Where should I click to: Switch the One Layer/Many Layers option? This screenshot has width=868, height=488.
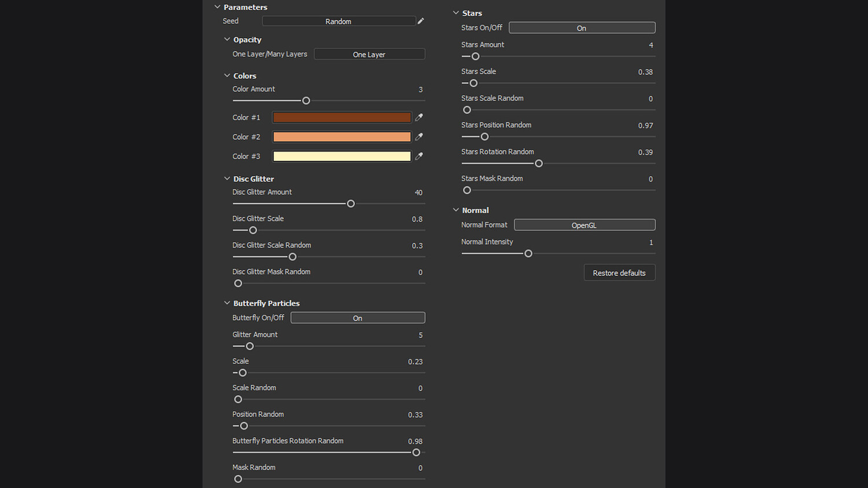pos(369,54)
